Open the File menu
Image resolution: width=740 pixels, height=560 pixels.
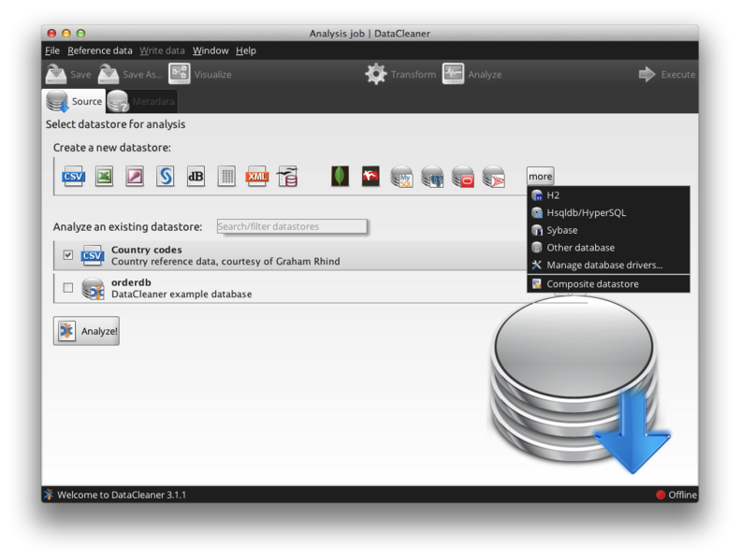point(52,50)
